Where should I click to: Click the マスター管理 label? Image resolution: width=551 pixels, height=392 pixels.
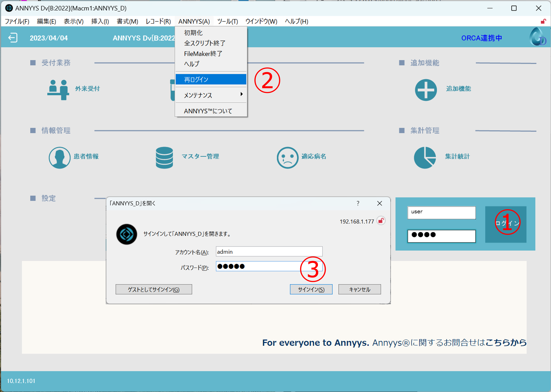[x=200, y=156]
